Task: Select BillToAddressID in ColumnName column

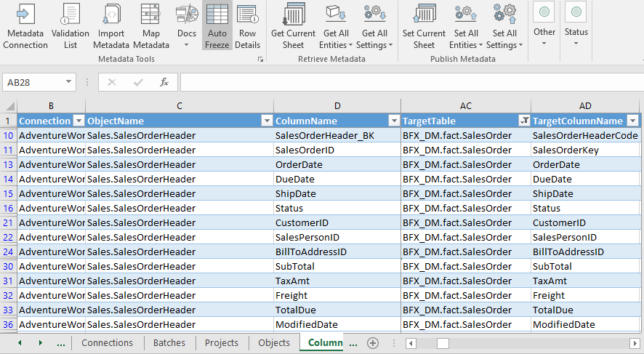Action: click(337, 252)
